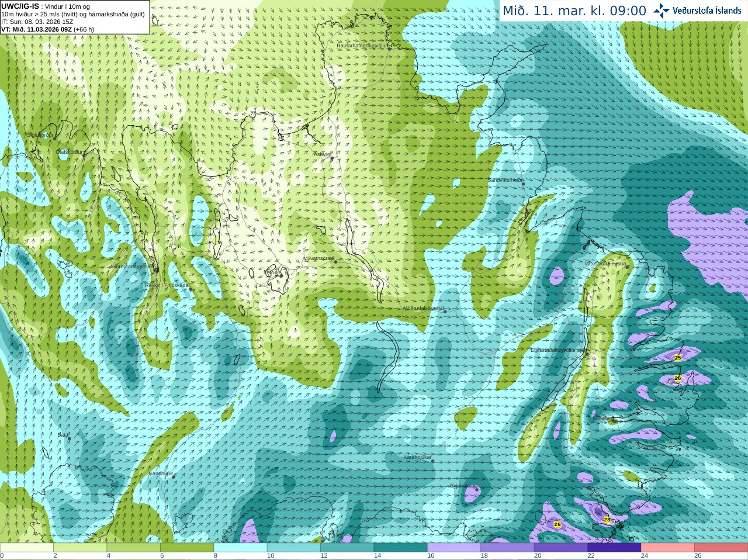Select the Ólafsfjörður station marker
This screenshot has width=748, height=560.
84,155
